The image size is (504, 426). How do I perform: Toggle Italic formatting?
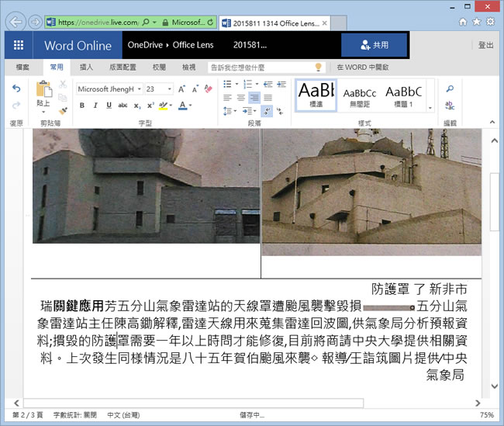point(95,106)
